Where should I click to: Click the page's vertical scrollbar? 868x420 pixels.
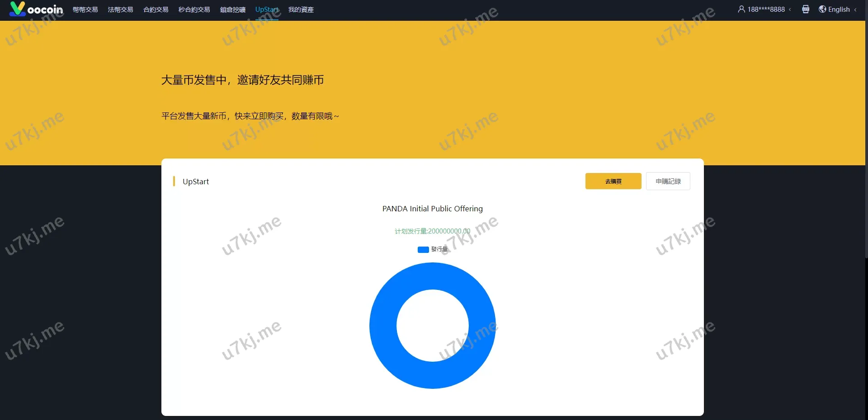point(865,135)
